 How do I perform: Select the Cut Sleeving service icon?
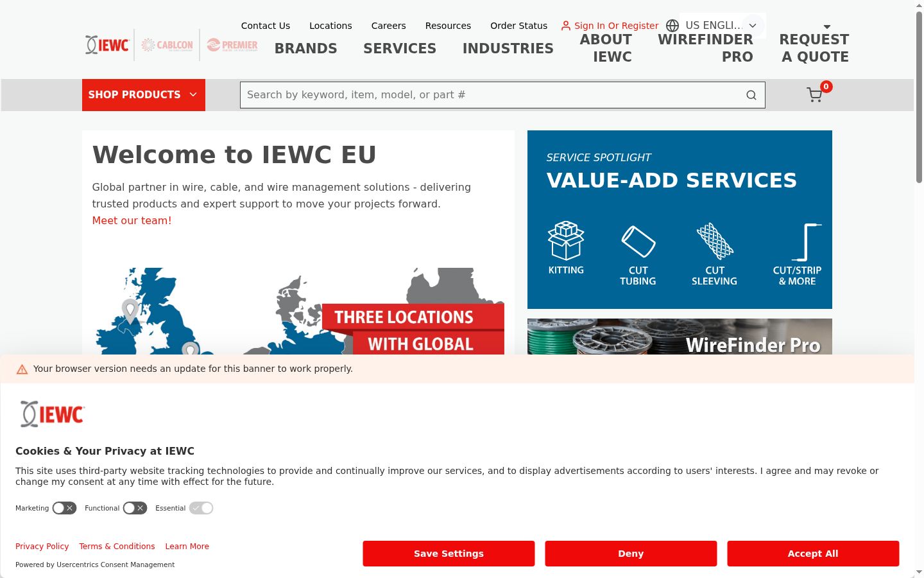[715, 254]
